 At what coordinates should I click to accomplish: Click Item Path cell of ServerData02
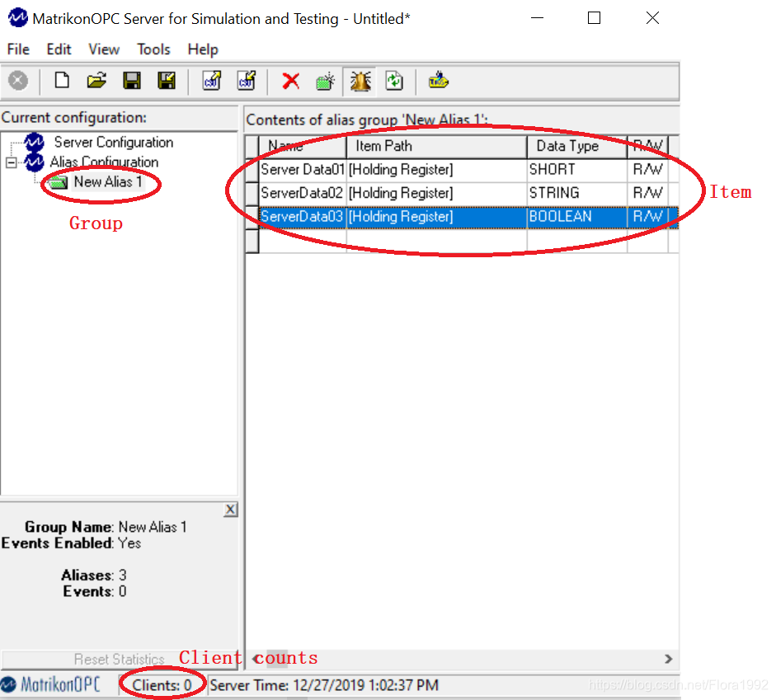click(436, 193)
